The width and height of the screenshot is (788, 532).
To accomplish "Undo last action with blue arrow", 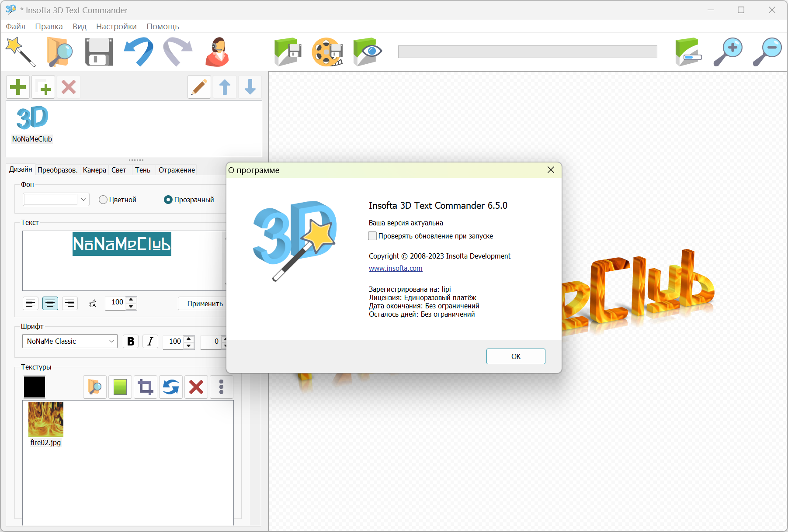I will tap(139, 52).
